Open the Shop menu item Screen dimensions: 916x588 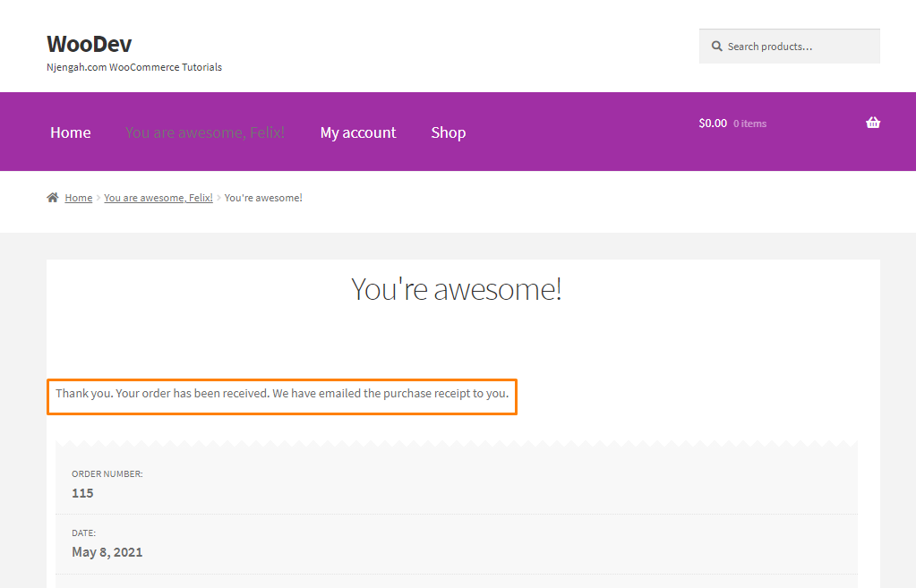448,132
